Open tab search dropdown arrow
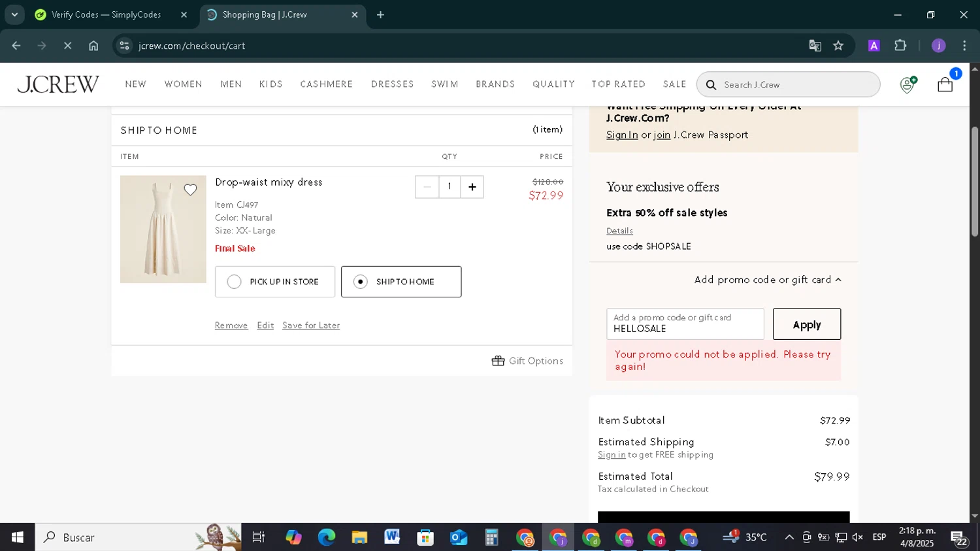980x551 pixels. [14, 14]
